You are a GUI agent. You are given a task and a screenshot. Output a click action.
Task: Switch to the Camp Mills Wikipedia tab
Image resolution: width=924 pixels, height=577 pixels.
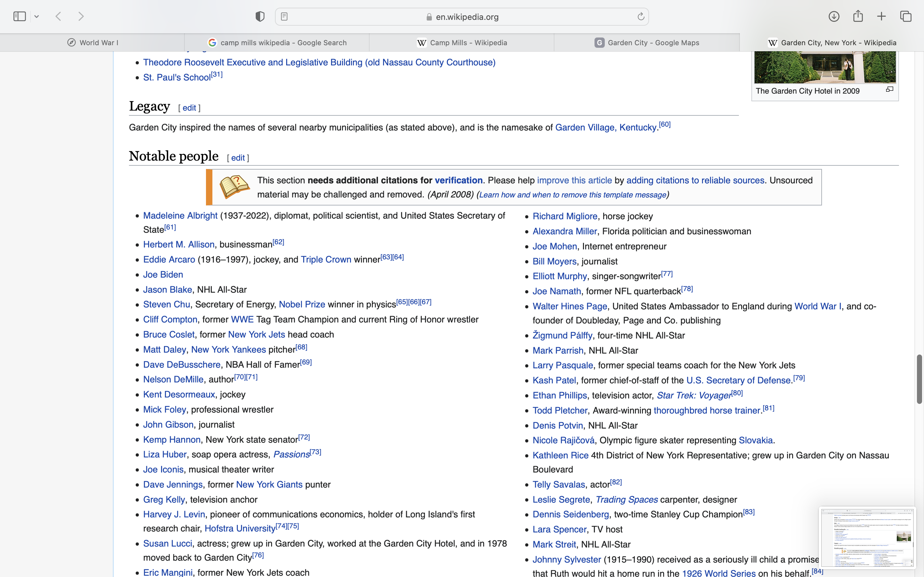(462, 43)
